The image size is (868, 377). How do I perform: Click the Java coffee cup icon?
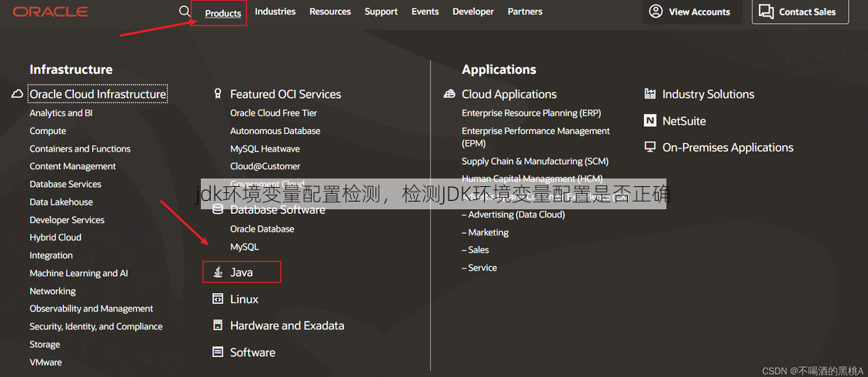218,272
